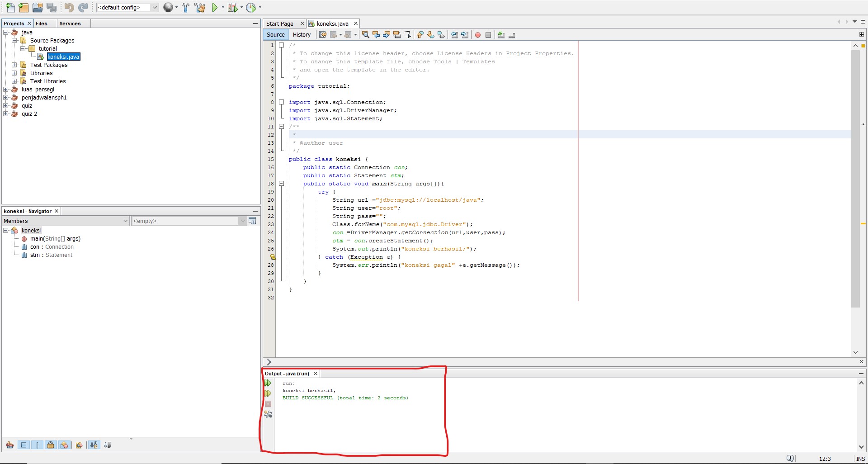This screenshot has width=868, height=464.
Task: Start macro recording in the editor toolbar
Action: tap(478, 34)
